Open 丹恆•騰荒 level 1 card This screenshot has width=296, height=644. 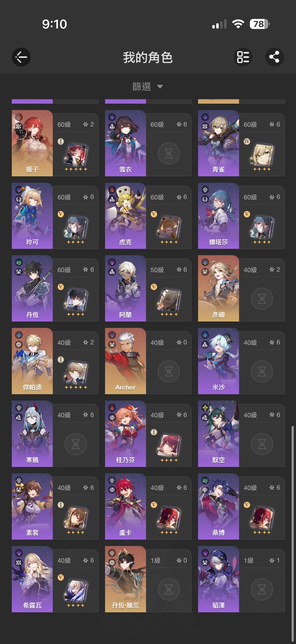tap(148, 579)
